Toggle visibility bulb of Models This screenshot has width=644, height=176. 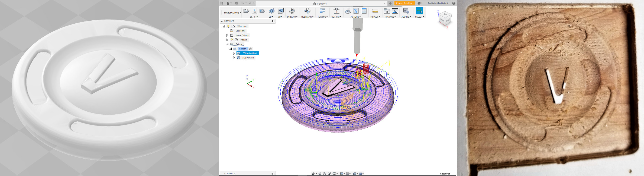tap(232, 40)
